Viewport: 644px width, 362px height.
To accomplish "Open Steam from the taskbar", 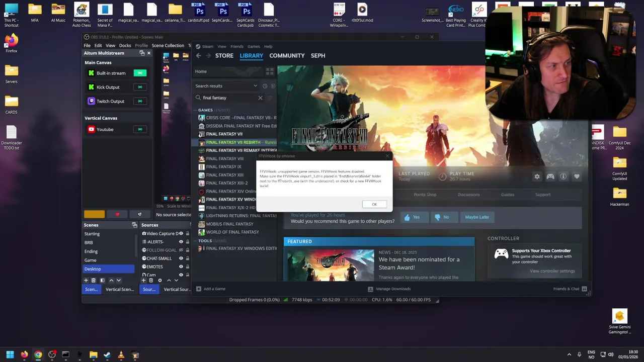I will click(x=107, y=355).
